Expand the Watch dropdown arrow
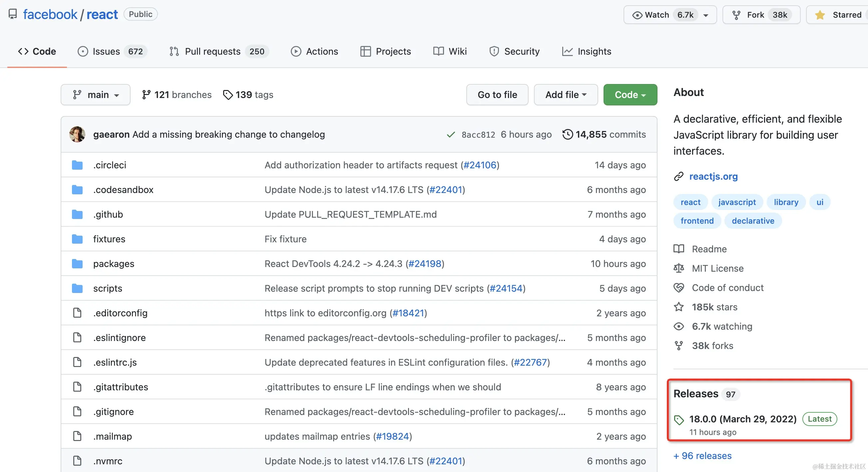Image resolution: width=868 pixels, height=472 pixels. [706, 15]
